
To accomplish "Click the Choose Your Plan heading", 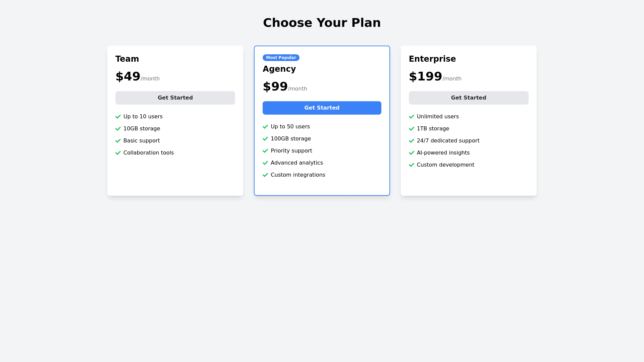I will pyautogui.click(x=322, y=23).
